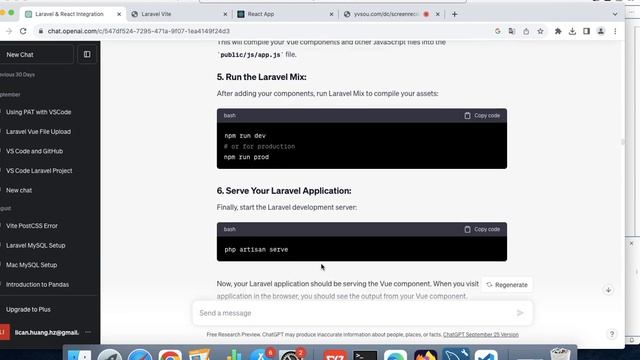Select the "New chat" conversation entry

click(19, 190)
